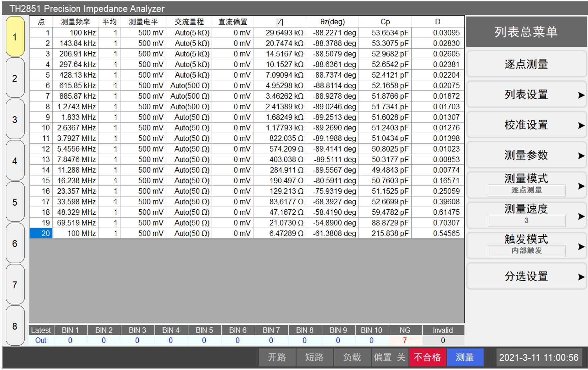Select the 开路 (Open) calibration item

(277, 357)
